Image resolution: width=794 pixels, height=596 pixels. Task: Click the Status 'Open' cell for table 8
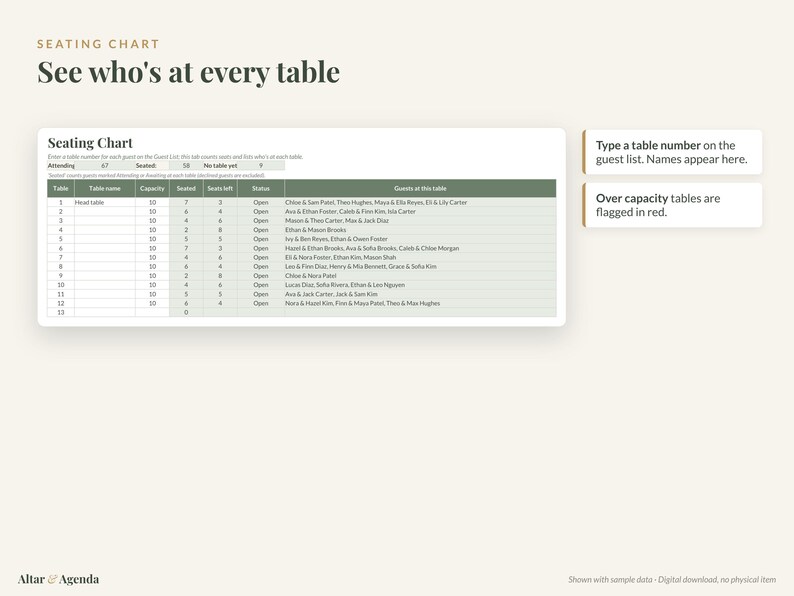(x=261, y=266)
